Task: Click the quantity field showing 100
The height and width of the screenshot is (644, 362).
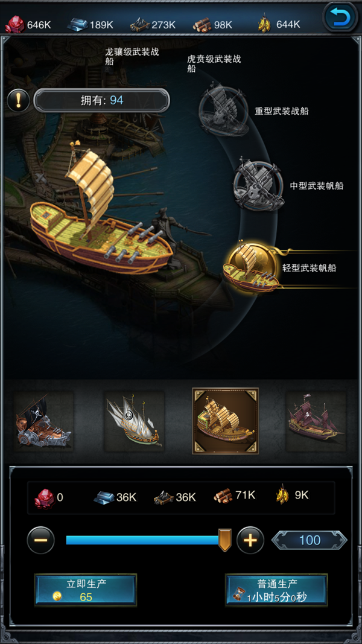Action: coord(310,540)
